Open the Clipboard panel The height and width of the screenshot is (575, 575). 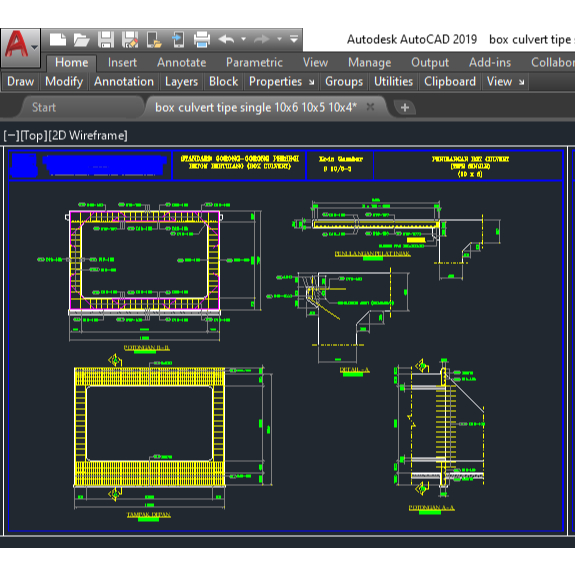pos(450,81)
